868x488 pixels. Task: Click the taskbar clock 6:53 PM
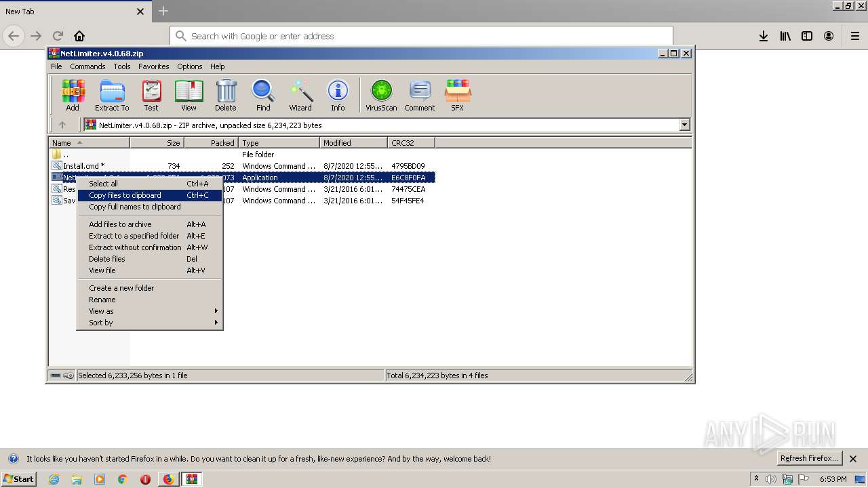point(833,479)
